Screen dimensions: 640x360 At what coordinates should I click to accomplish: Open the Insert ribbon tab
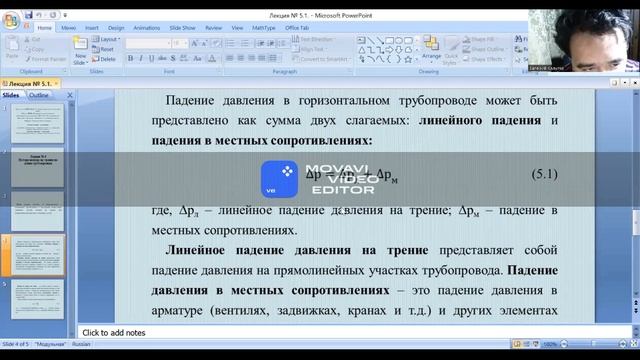[x=92, y=28]
